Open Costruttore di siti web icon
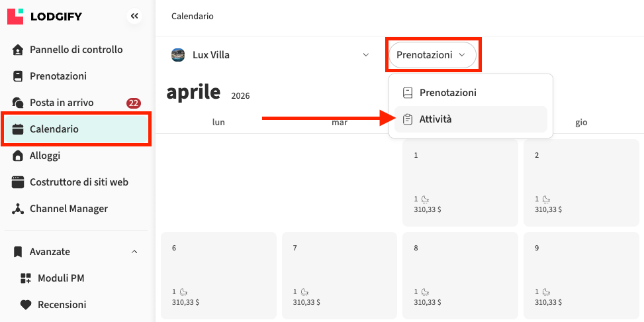Screen dimensions: 644x322 18,182
